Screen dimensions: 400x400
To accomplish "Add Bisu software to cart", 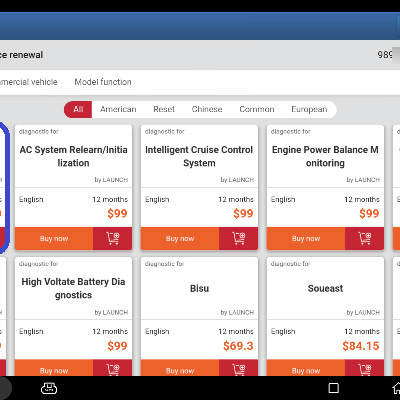I will pos(238,368).
